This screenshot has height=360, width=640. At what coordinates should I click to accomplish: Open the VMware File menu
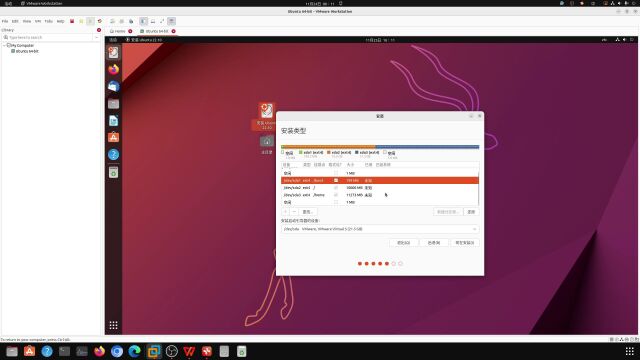pyautogui.click(x=5, y=21)
